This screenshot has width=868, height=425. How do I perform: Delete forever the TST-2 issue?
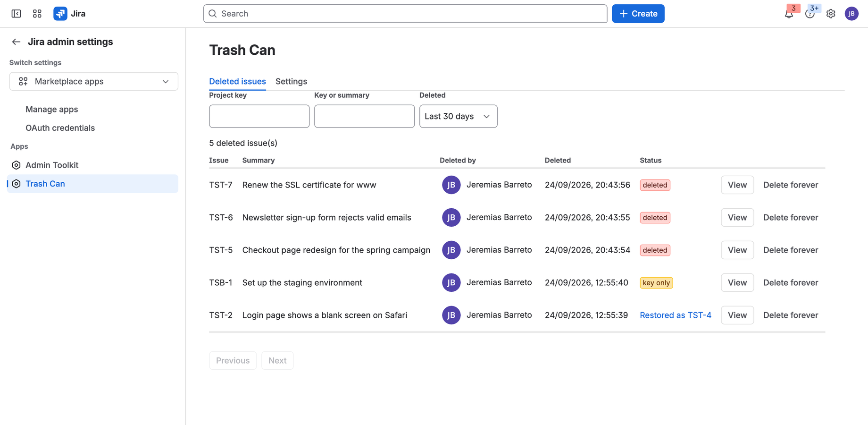pyautogui.click(x=790, y=315)
